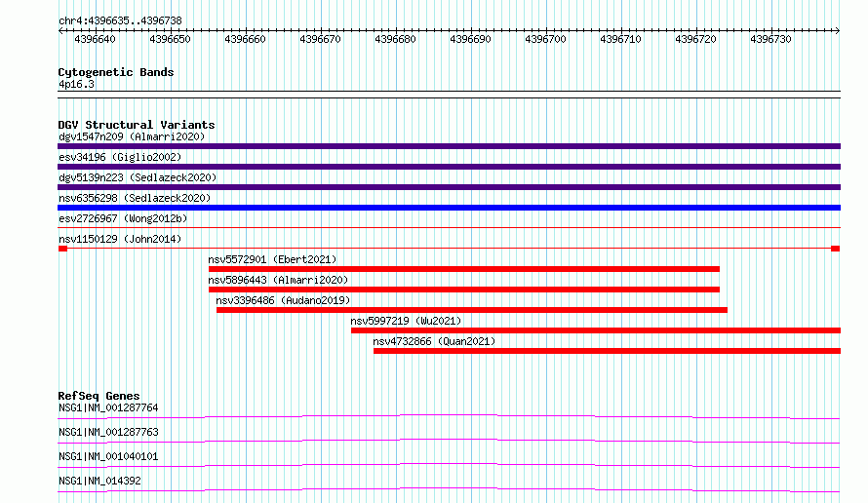868x503 pixels.
Task: Click ruler position label 4396720
Action: 695,39
